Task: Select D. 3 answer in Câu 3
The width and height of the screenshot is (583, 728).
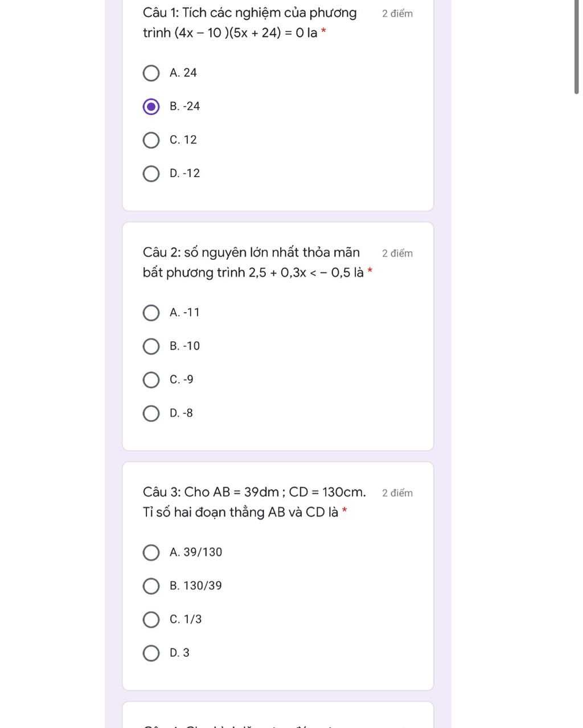Action: [x=151, y=653]
